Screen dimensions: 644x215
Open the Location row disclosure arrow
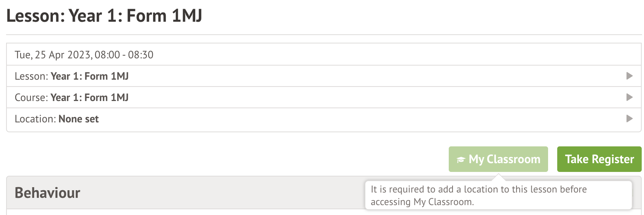[630, 119]
